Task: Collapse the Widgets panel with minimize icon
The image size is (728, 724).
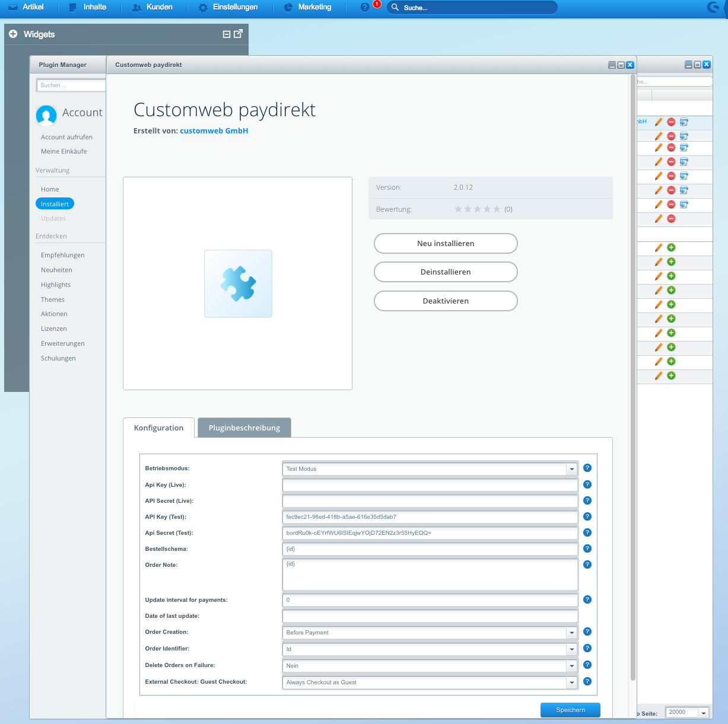Action: [226, 34]
